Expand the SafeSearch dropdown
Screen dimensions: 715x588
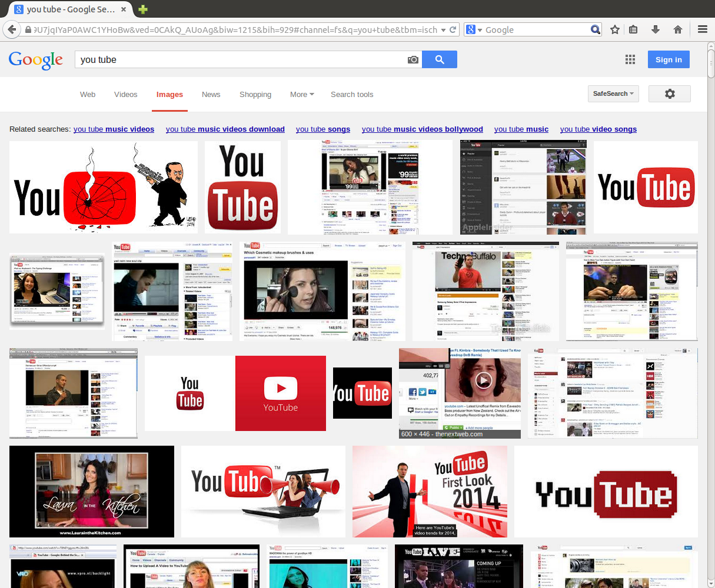click(x=613, y=94)
